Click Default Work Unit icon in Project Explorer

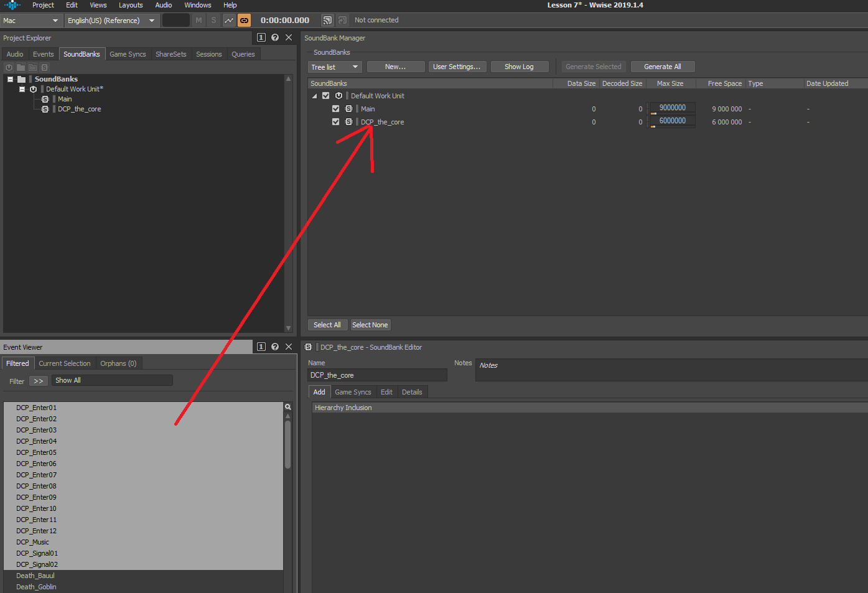point(33,89)
